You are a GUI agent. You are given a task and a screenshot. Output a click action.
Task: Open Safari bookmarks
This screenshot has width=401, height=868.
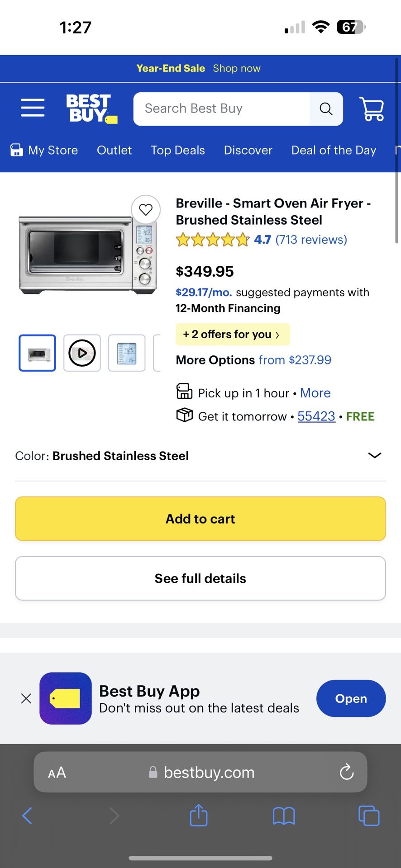(284, 816)
